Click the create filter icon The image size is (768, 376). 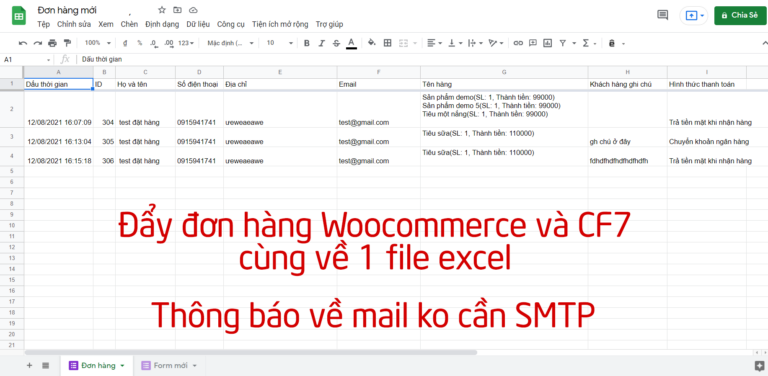pos(563,43)
